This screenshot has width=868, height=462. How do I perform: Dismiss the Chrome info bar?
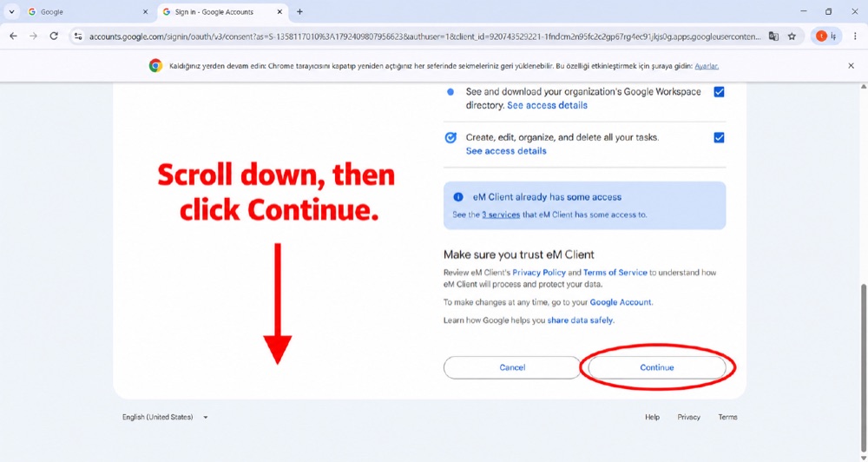(851, 65)
